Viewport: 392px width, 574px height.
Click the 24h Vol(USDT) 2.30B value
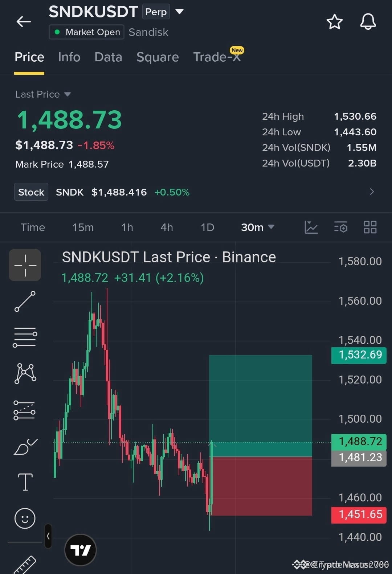point(362,163)
